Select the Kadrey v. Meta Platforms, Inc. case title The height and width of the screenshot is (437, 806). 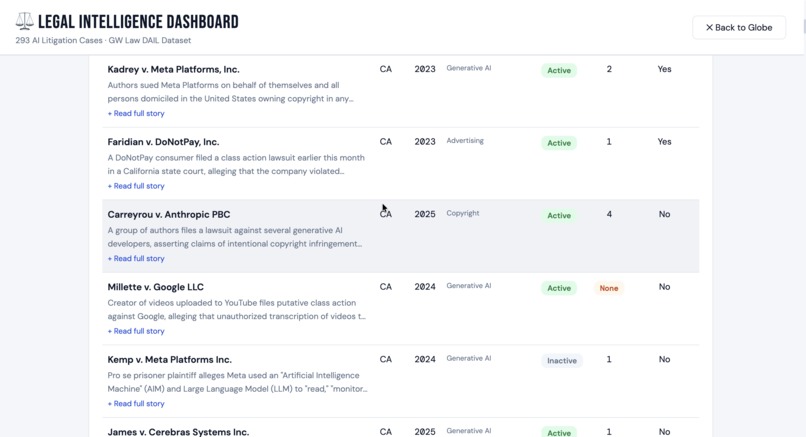pyautogui.click(x=173, y=69)
